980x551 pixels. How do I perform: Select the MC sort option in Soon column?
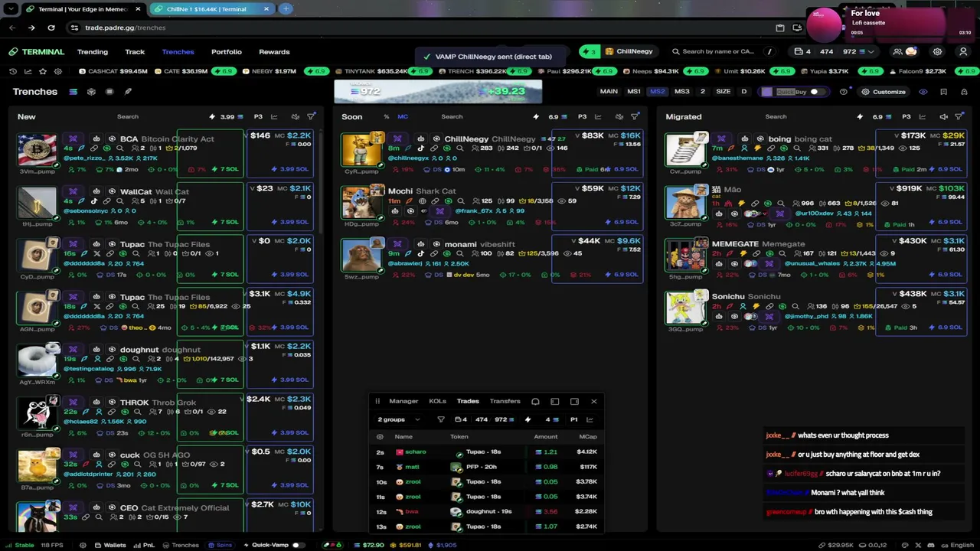click(403, 116)
